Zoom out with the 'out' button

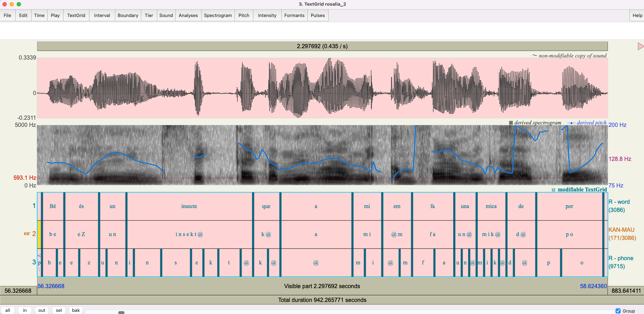tap(42, 310)
